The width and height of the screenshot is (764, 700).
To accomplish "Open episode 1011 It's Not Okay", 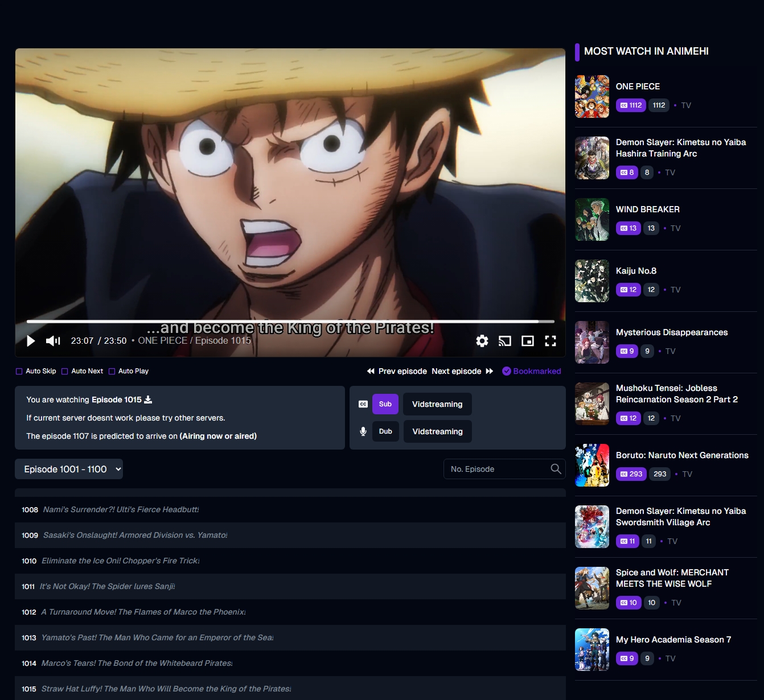I will point(290,586).
